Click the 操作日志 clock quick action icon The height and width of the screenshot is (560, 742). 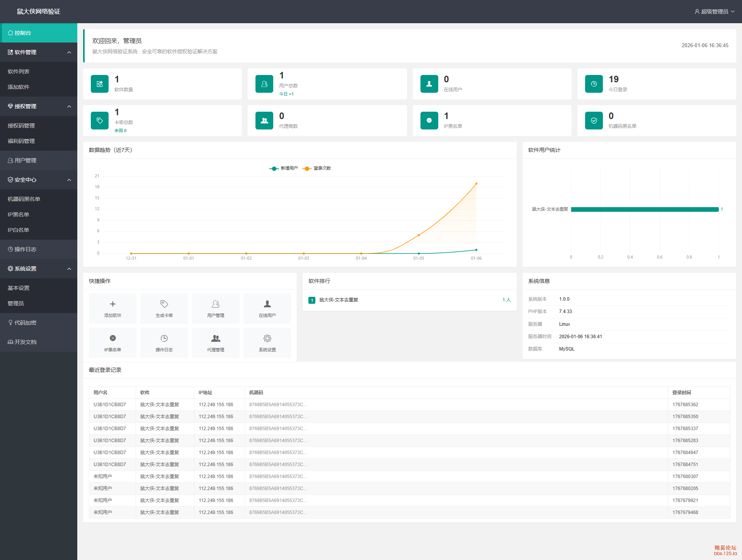164,338
